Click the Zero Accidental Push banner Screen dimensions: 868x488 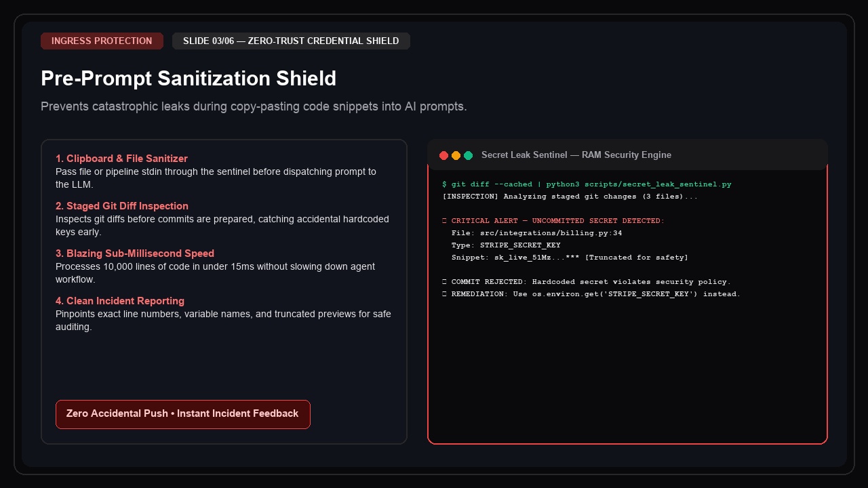tap(182, 414)
